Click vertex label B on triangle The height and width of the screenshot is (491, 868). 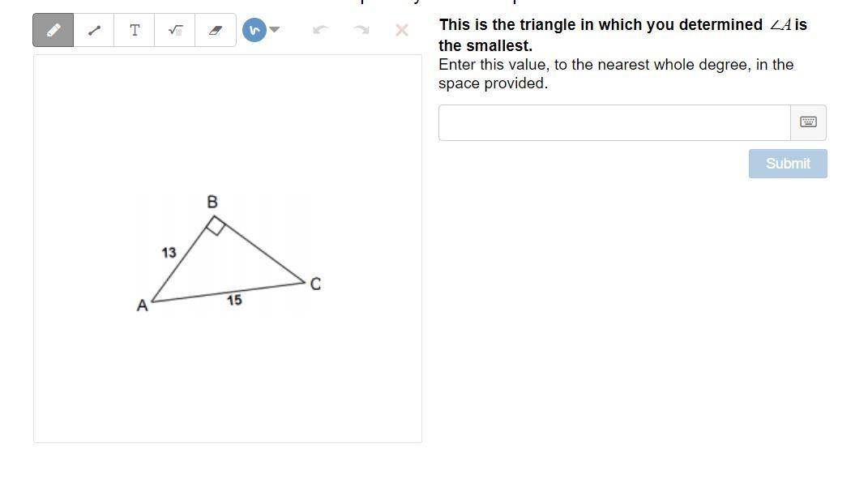click(212, 202)
